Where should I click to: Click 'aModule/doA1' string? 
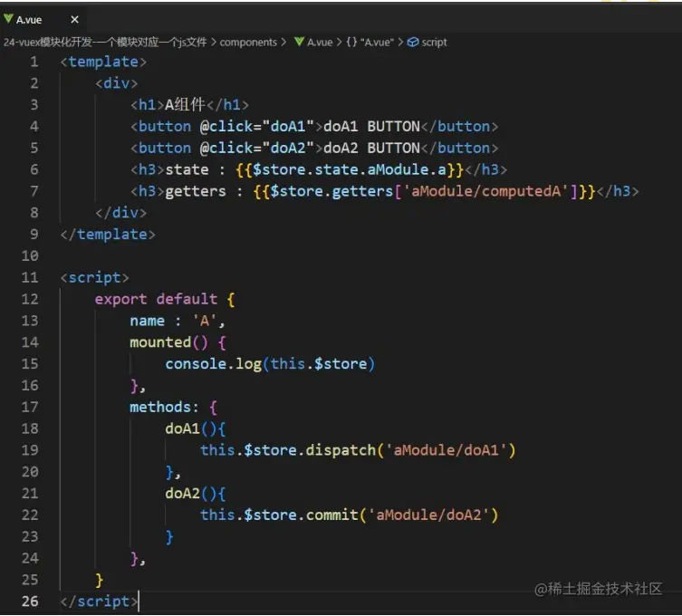tap(447, 450)
